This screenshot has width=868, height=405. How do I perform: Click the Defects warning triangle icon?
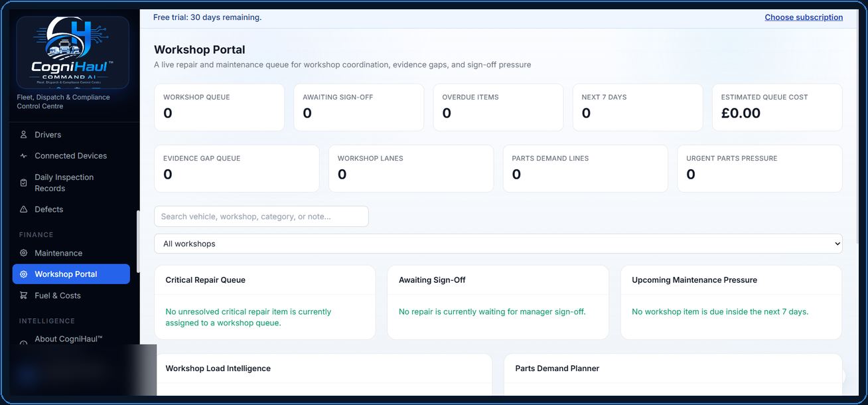24,209
